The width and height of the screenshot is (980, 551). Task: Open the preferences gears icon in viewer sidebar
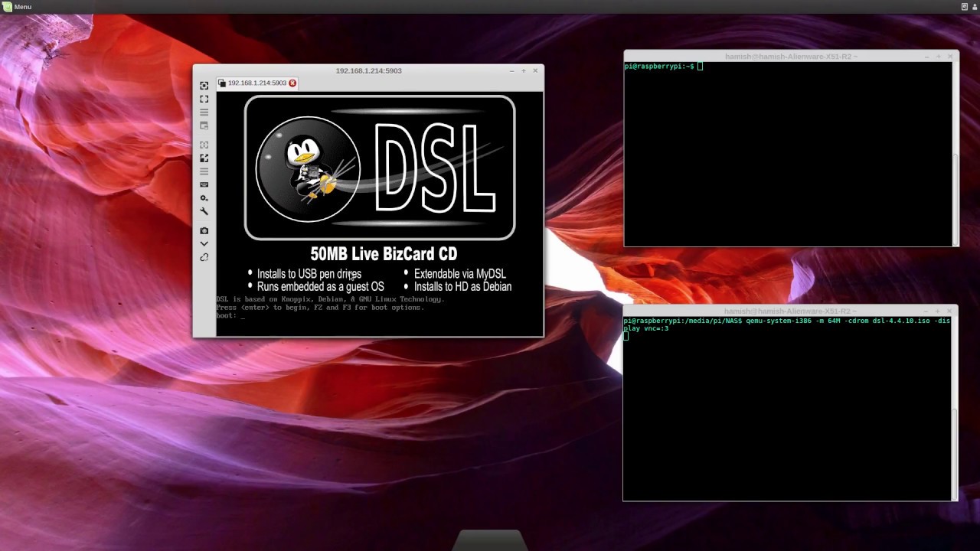pyautogui.click(x=204, y=197)
